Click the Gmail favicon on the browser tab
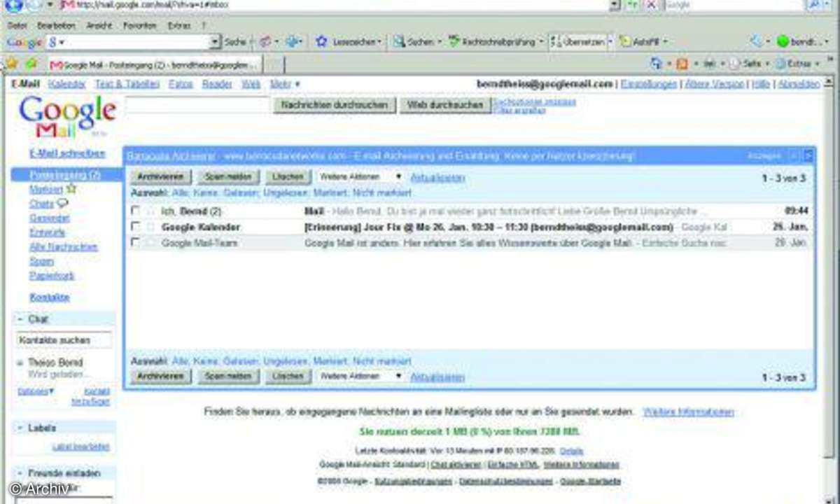 click(57, 64)
